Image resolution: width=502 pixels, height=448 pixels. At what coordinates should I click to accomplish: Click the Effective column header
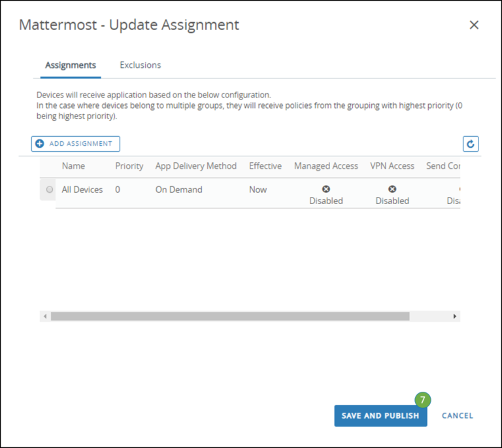point(265,166)
